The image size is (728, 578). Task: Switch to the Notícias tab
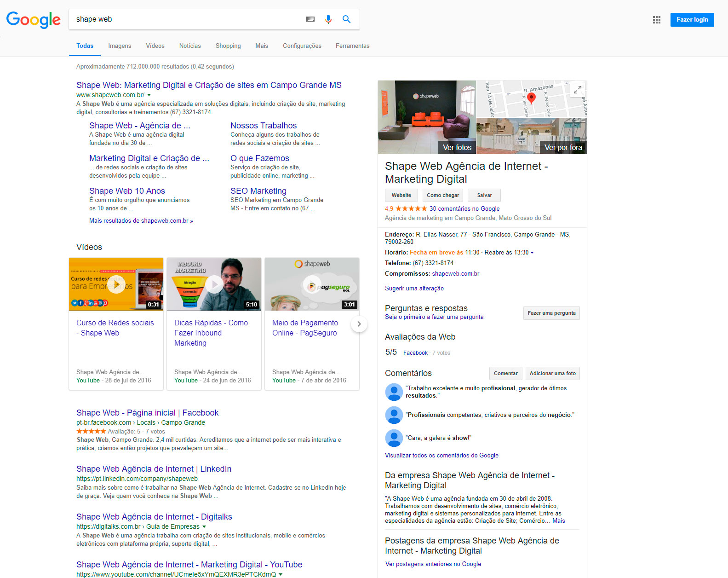click(190, 46)
